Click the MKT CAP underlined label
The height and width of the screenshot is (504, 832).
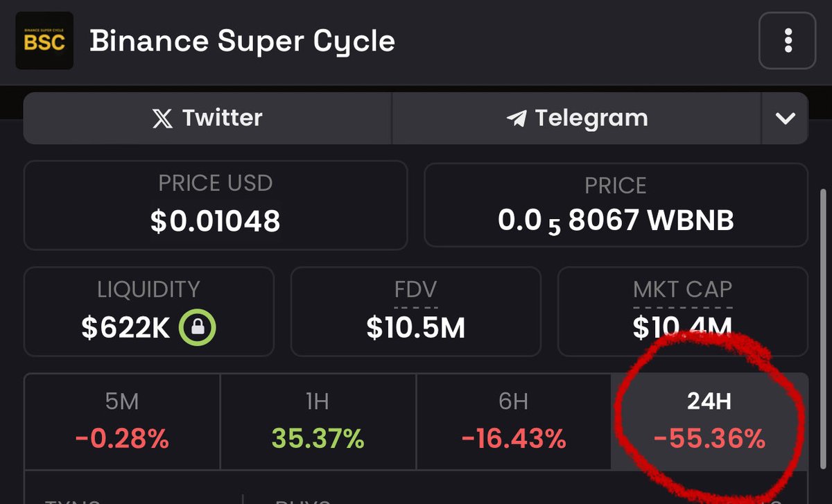682,290
